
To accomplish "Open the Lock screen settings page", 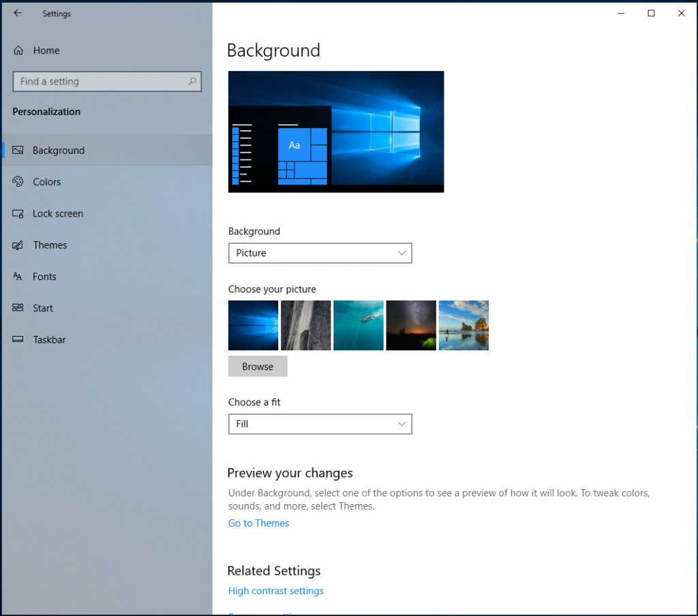I will [x=18, y=213].
